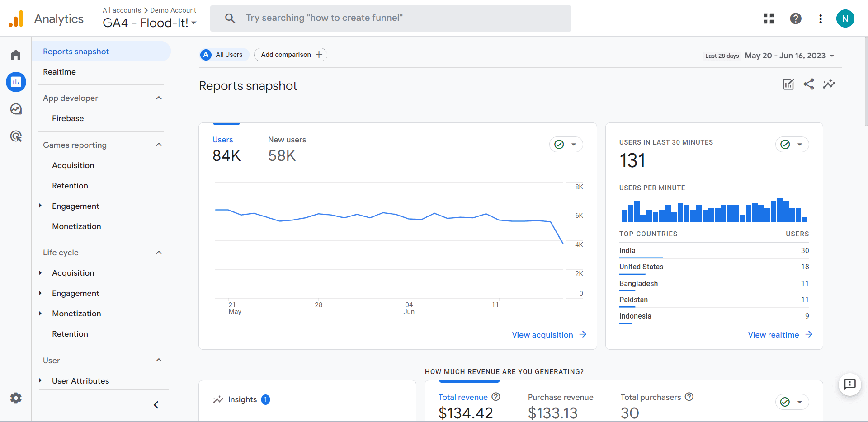The image size is (868, 422).
Task: Click the data quality badge on realtime card
Action: (785, 144)
